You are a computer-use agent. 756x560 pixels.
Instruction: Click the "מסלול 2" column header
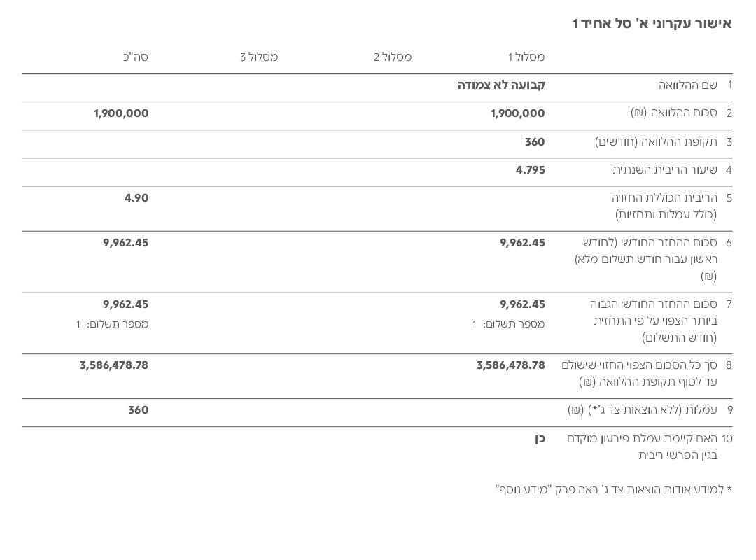393,57
